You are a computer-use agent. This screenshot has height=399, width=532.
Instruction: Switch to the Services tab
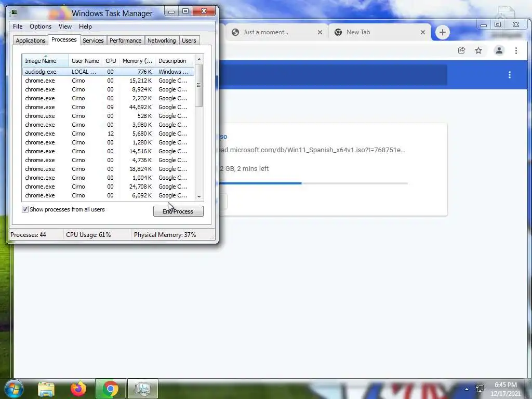[x=93, y=41]
